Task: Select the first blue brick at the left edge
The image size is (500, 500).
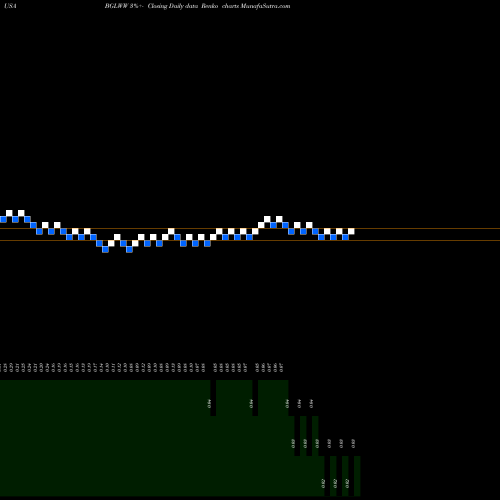Action: (x=3, y=219)
